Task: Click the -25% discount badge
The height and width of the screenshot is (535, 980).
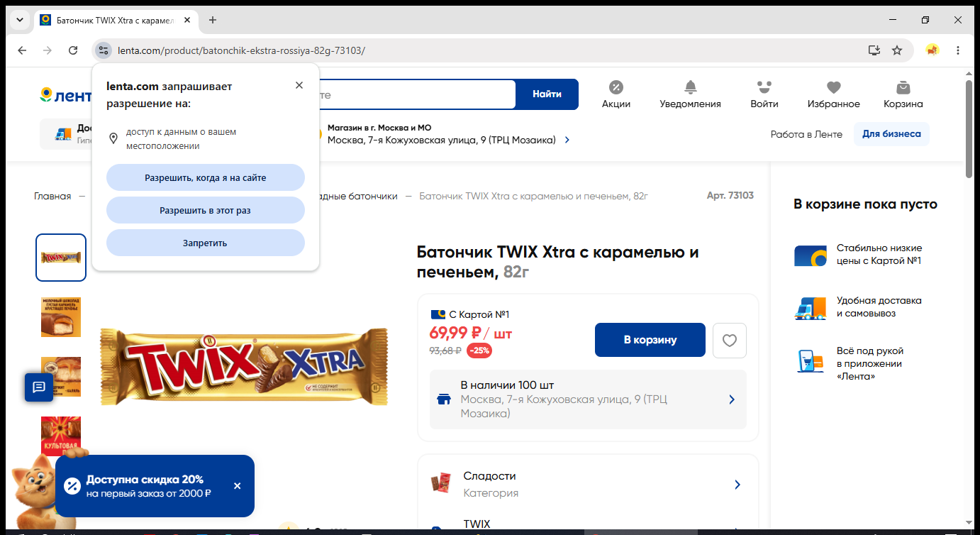Action: coord(479,351)
